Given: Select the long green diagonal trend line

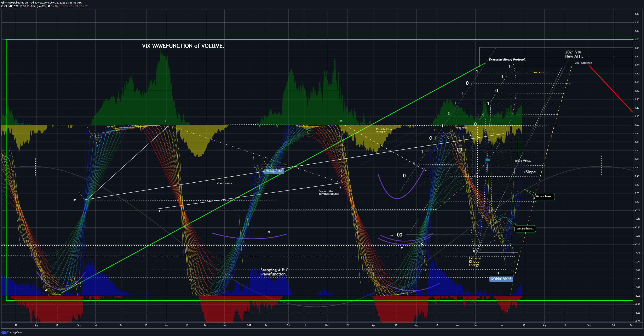Looking at the screenshot, I should [x=273, y=178].
